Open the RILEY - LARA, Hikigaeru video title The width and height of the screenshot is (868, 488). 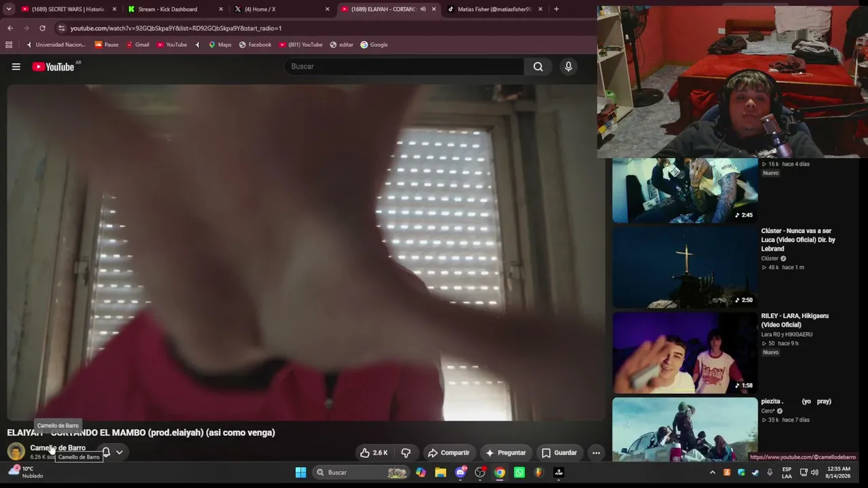795,320
